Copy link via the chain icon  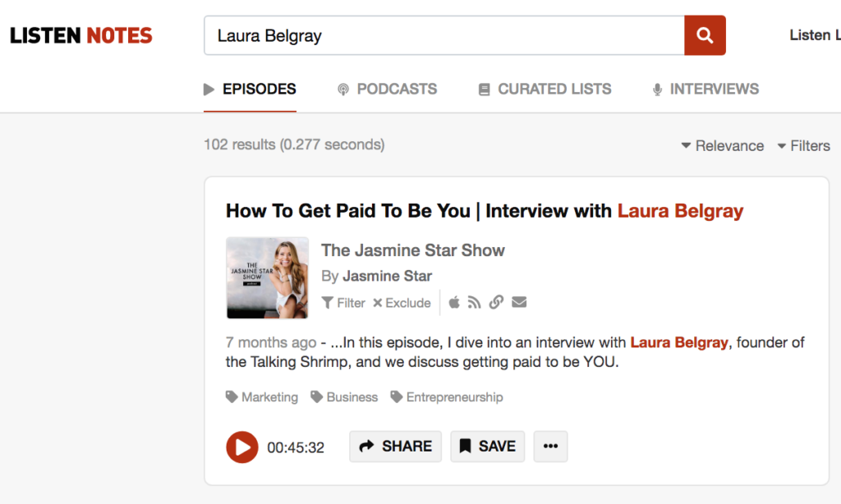click(x=496, y=303)
